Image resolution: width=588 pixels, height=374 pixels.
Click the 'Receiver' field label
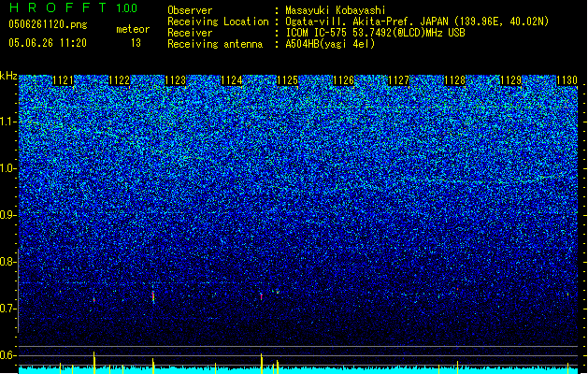click(x=190, y=33)
